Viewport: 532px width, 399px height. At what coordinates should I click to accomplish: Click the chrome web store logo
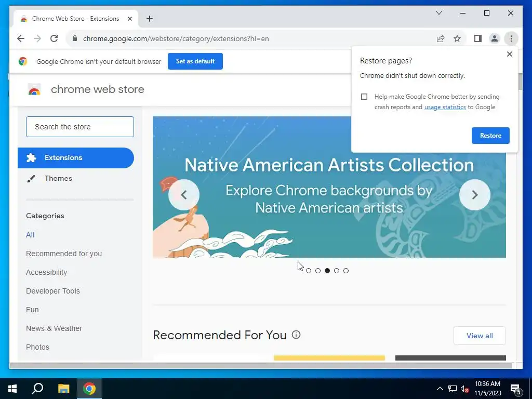34,89
